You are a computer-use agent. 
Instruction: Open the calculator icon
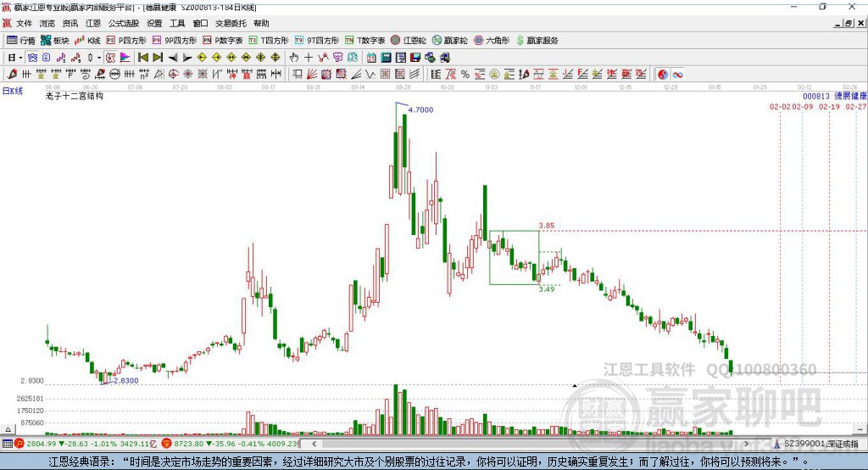click(386, 58)
